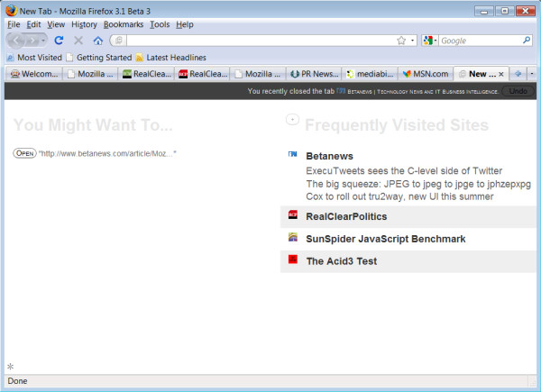Click the PR News tab globe favicon
This screenshot has height=392, width=541.
point(294,74)
